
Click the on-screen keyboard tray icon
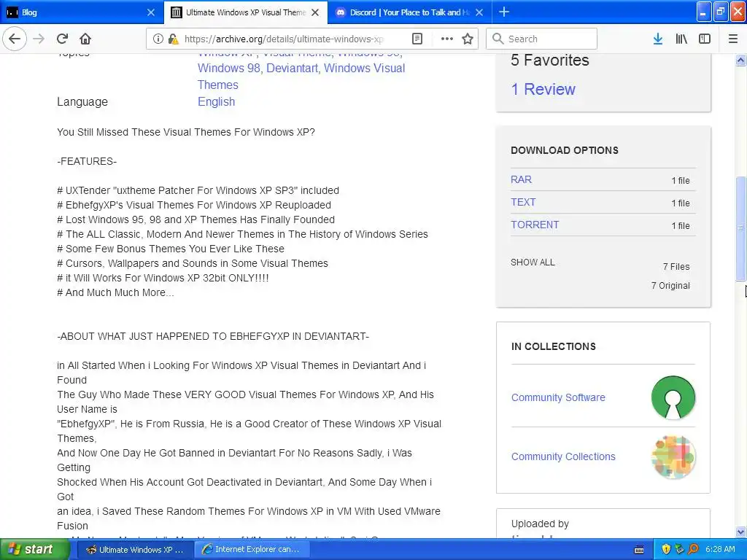[x=639, y=550]
